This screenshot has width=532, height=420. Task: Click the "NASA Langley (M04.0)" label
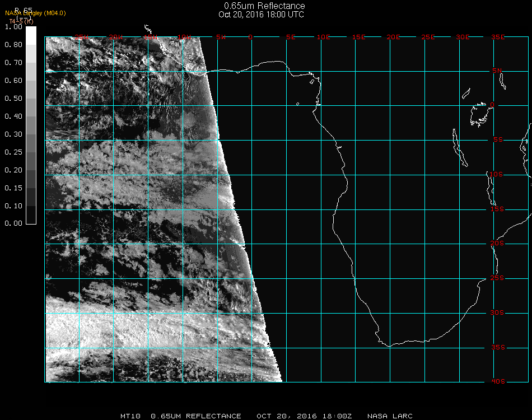[35, 13]
